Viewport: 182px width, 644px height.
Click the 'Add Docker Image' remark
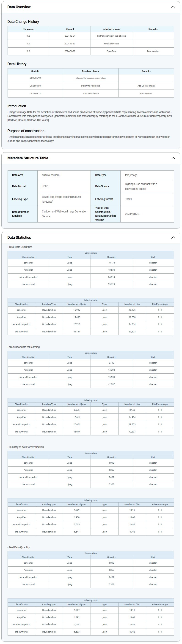tap(146, 86)
